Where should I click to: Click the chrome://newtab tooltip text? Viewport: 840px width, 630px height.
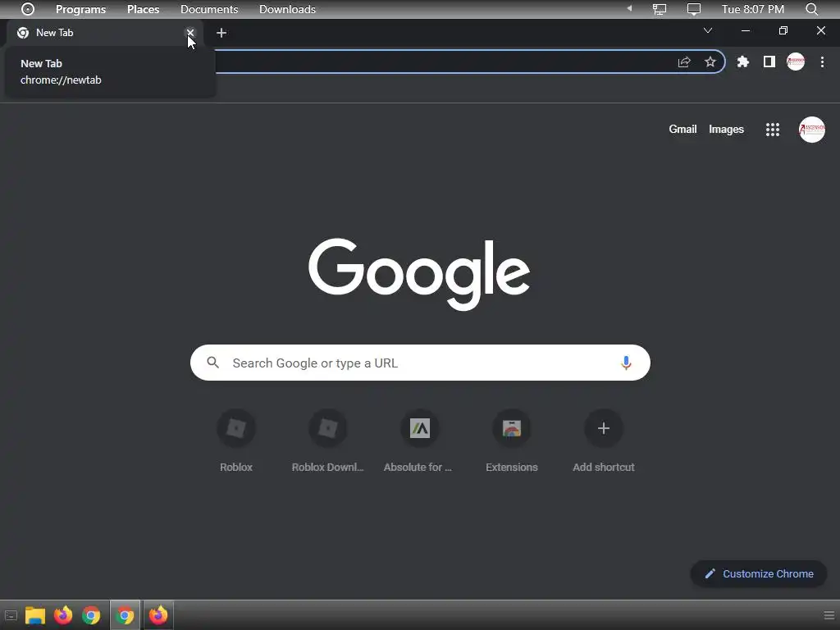(x=61, y=80)
